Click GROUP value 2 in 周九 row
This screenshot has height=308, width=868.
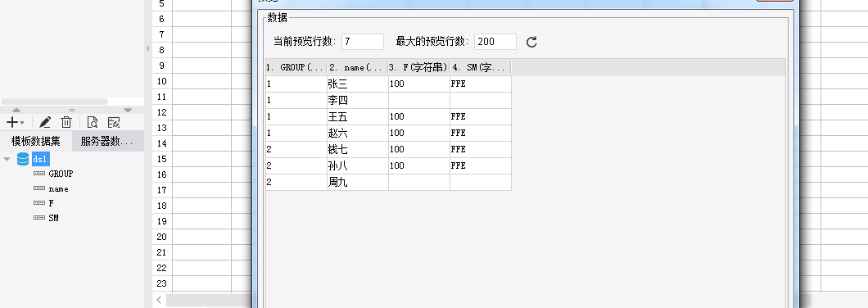click(x=296, y=182)
